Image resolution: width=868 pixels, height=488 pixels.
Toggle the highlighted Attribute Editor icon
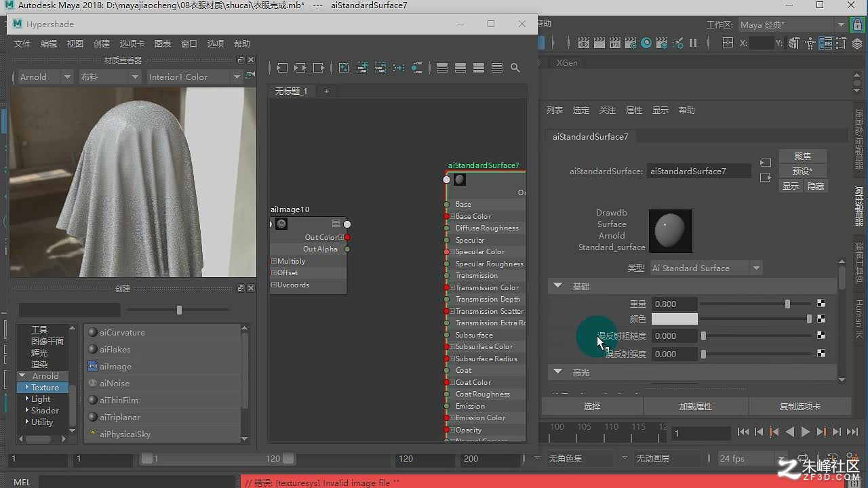pyautogui.click(x=825, y=43)
